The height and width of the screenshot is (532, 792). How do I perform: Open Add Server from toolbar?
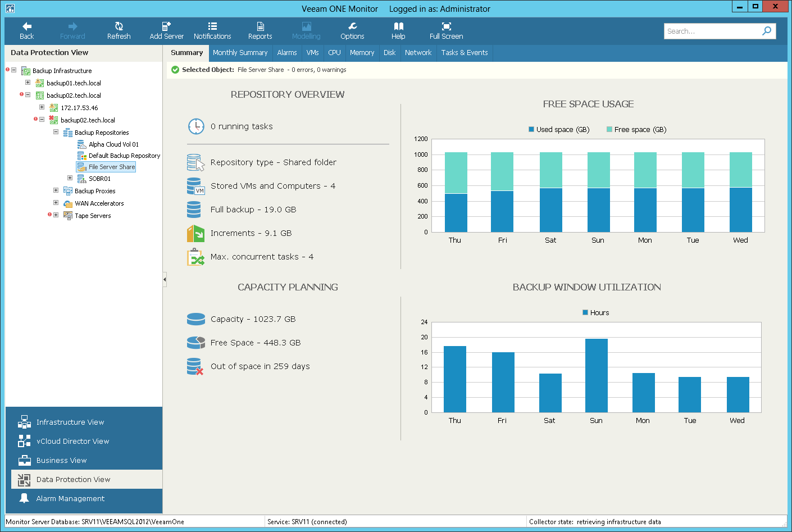point(166,31)
